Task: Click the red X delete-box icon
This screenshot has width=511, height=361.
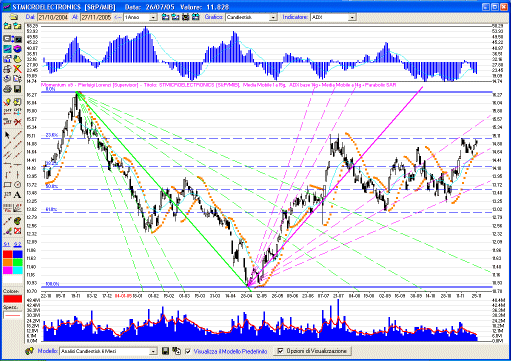Action: 17,230
